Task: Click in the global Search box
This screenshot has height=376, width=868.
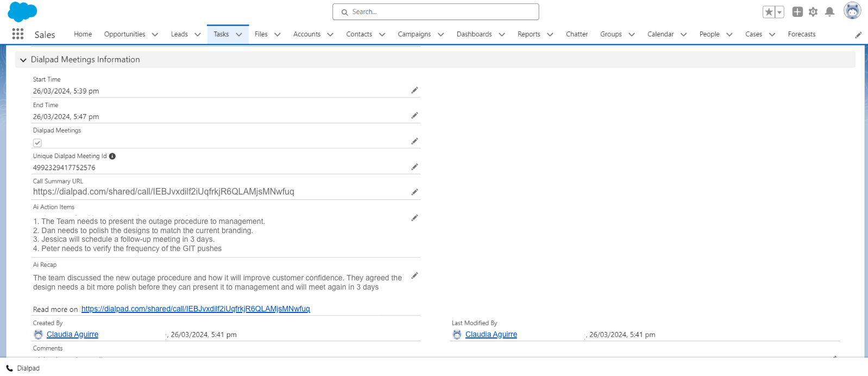Action: click(x=436, y=12)
